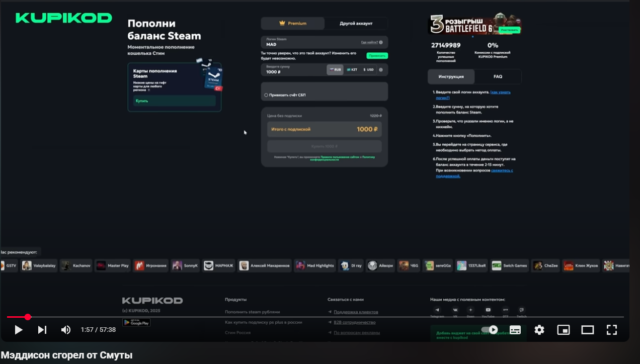Open SonnyK channel chip
640x364 pixels.
[186, 265]
